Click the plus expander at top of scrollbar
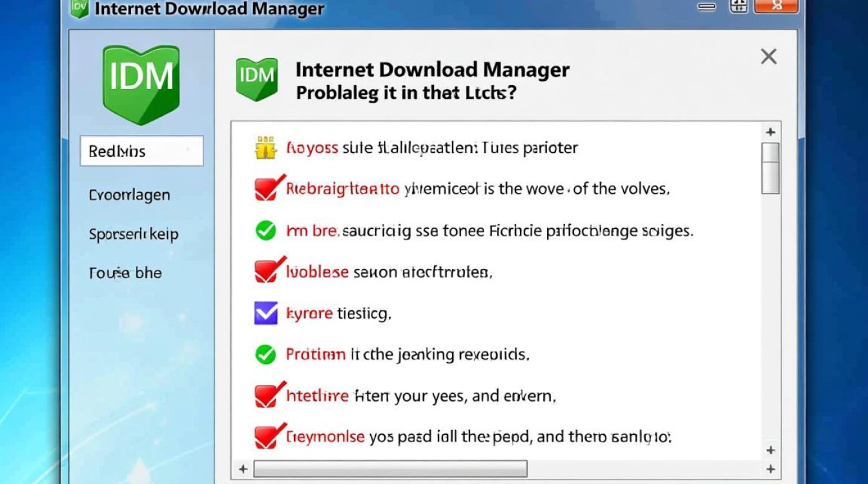868x484 pixels. pos(770,132)
